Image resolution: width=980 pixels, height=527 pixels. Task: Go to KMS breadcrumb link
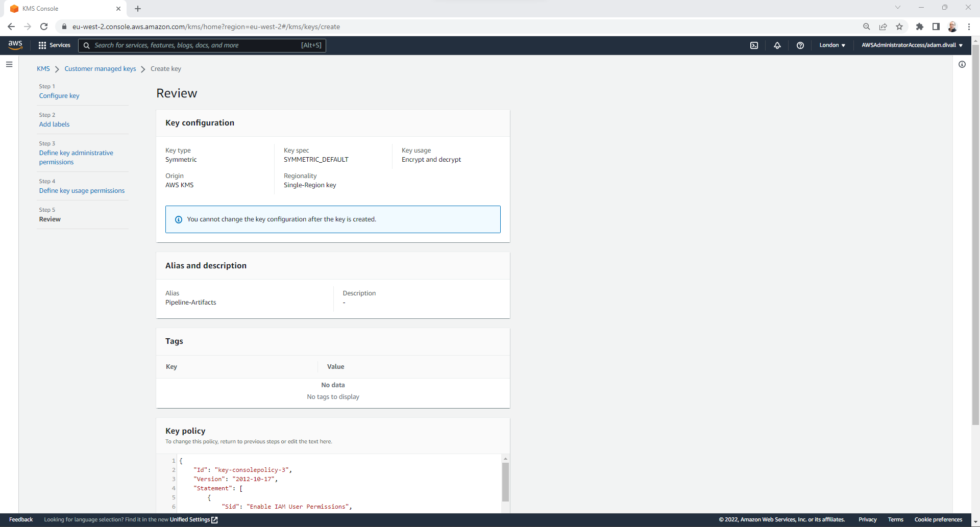pyautogui.click(x=43, y=69)
